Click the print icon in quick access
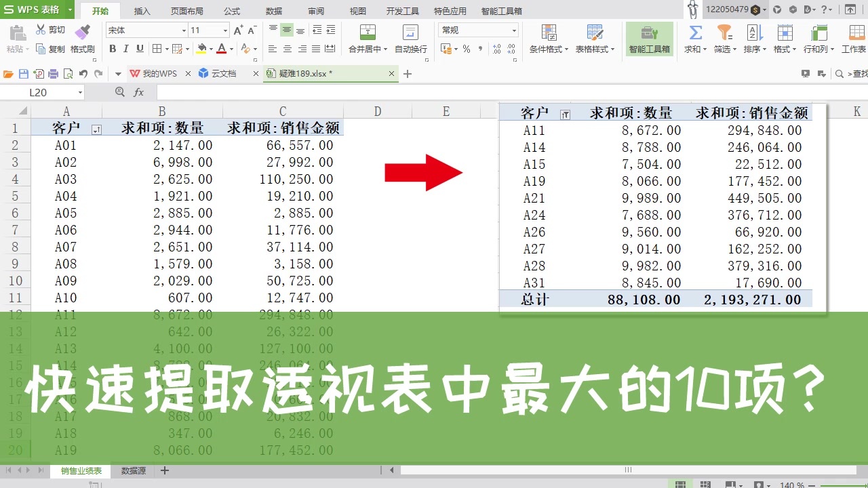The width and height of the screenshot is (868, 488). coord(53,74)
